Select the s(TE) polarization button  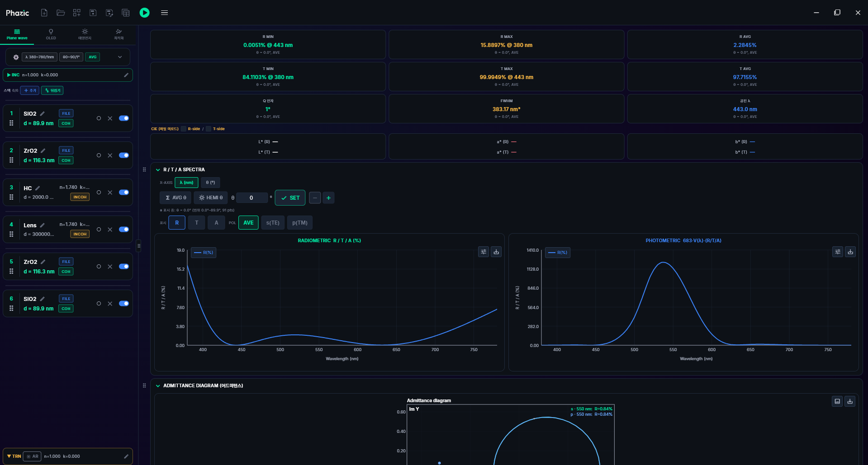(x=273, y=223)
